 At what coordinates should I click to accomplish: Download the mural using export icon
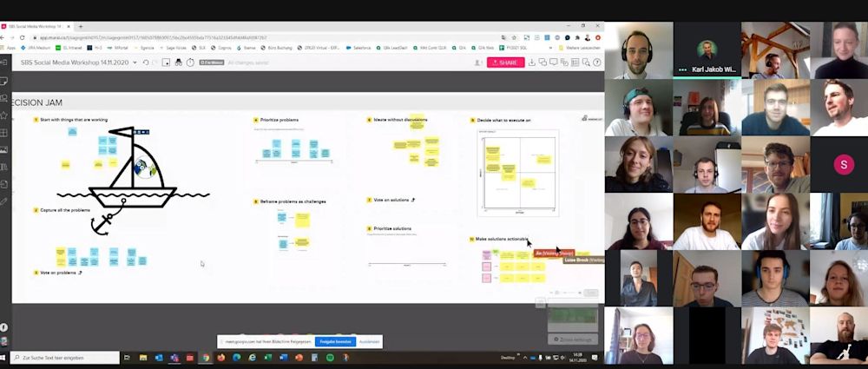pyautogui.click(x=532, y=63)
